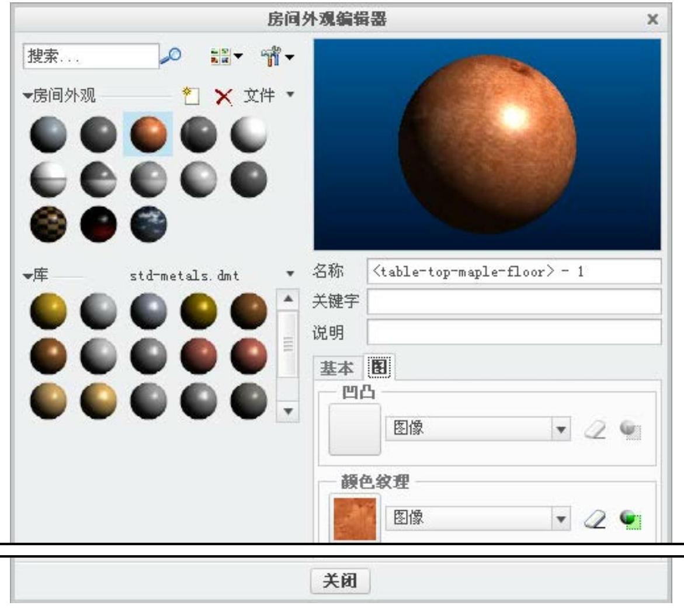Click the empty bump texture swatch button
684x616 pixels.
click(x=355, y=429)
